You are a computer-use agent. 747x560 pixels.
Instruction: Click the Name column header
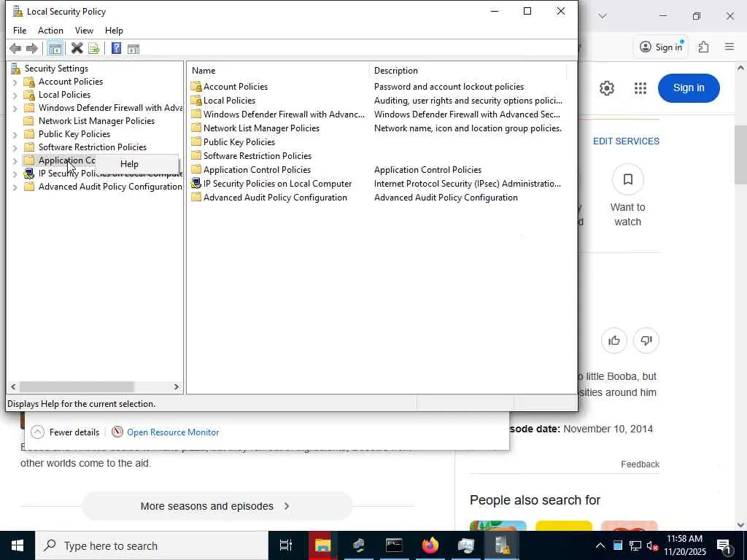[278, 71]
